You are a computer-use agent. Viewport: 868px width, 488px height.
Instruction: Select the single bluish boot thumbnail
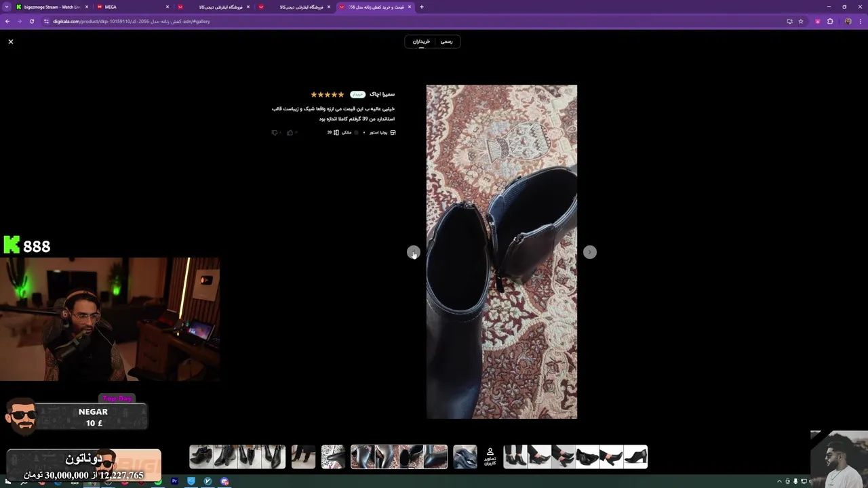point(465,457)
